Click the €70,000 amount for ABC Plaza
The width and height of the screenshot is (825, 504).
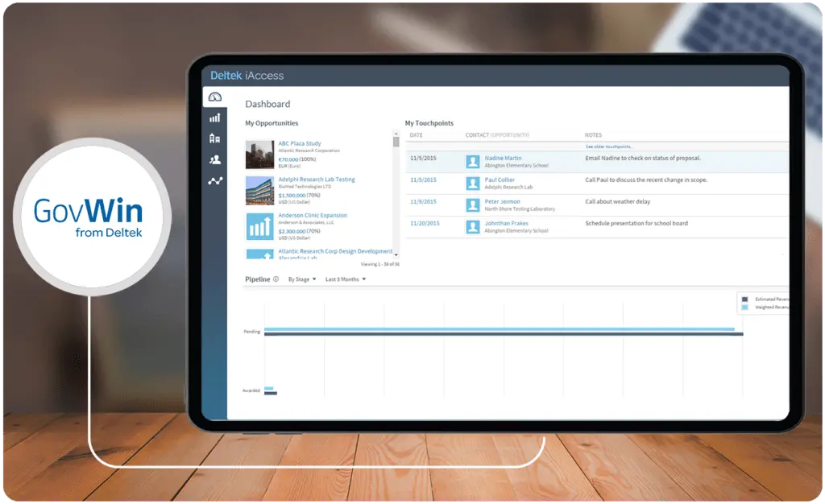pyautogui.click(x=288, y=159)
